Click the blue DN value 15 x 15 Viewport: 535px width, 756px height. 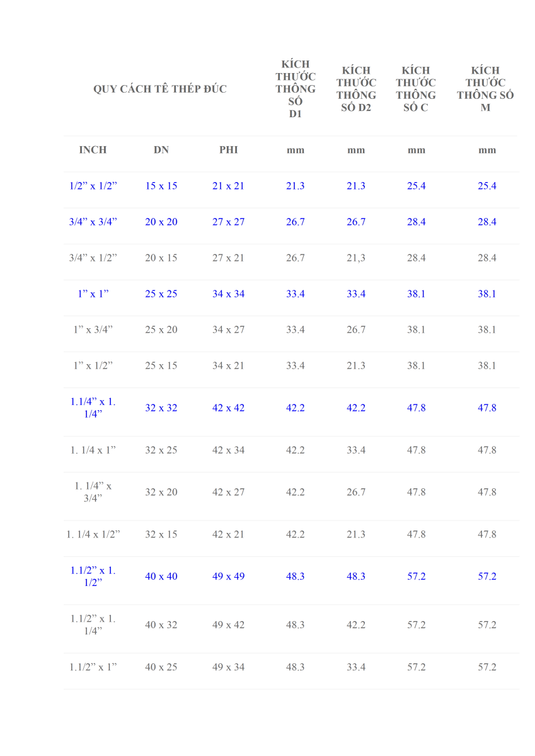click(x=161, y=186)
